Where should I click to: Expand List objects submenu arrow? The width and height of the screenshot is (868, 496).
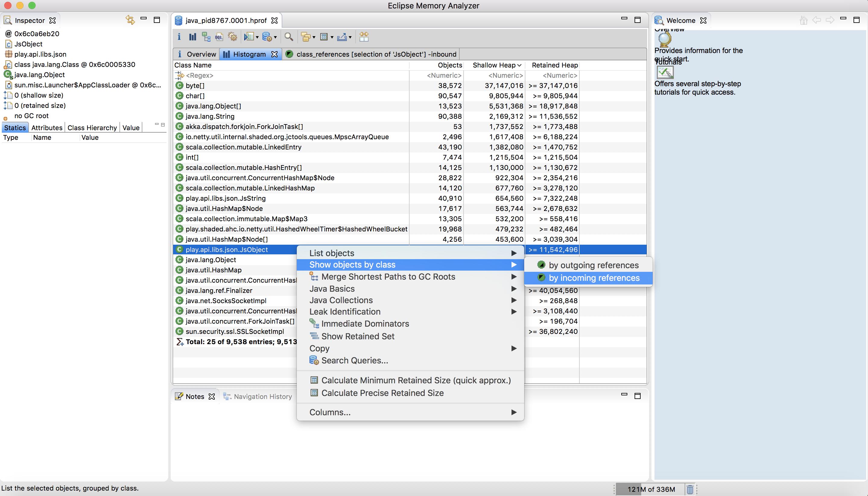514,253
